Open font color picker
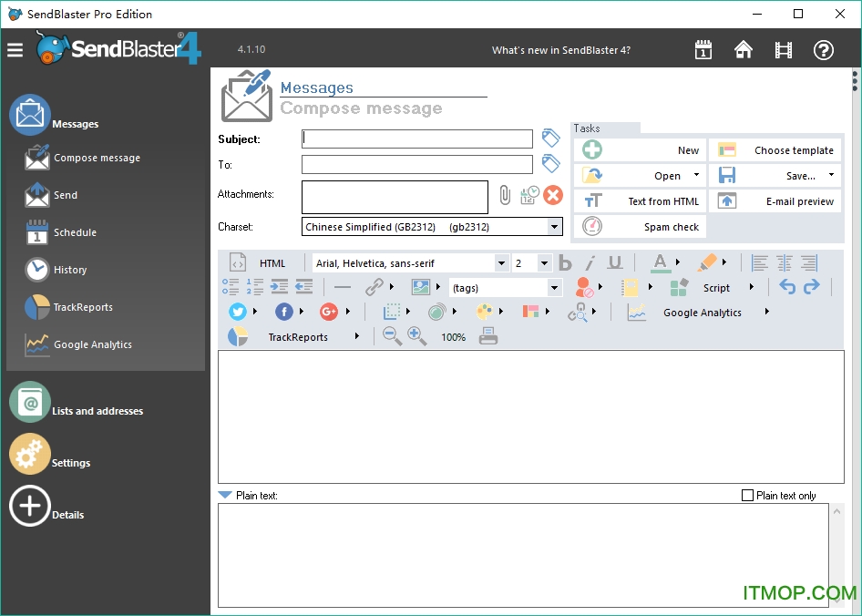Screen dimensions: 862x616 coord(661,263)
